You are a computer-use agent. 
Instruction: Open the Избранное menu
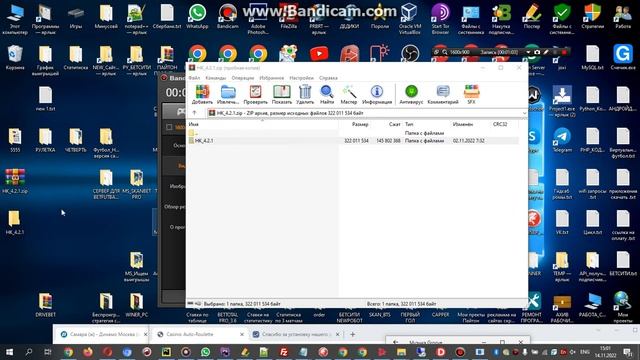(x=271, y=78)
